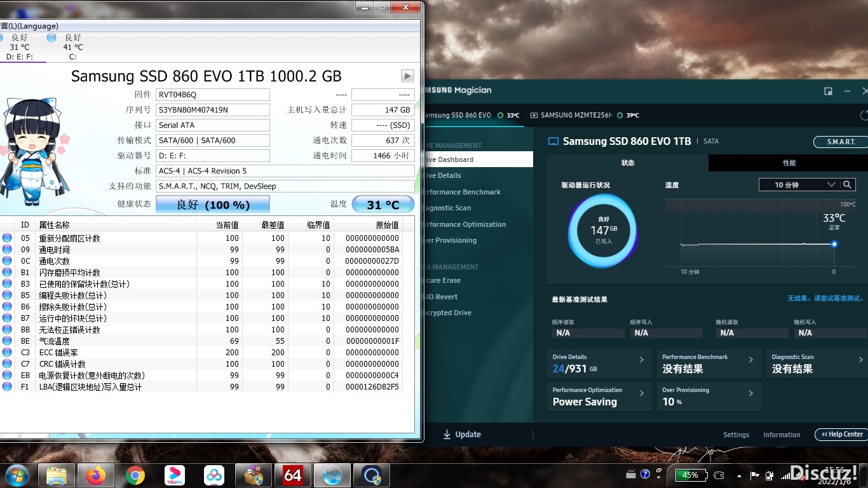This screenshot has width=868, height=488.
Task: Click the serial number field S3YBNB0M407419N
Action: 213,110
